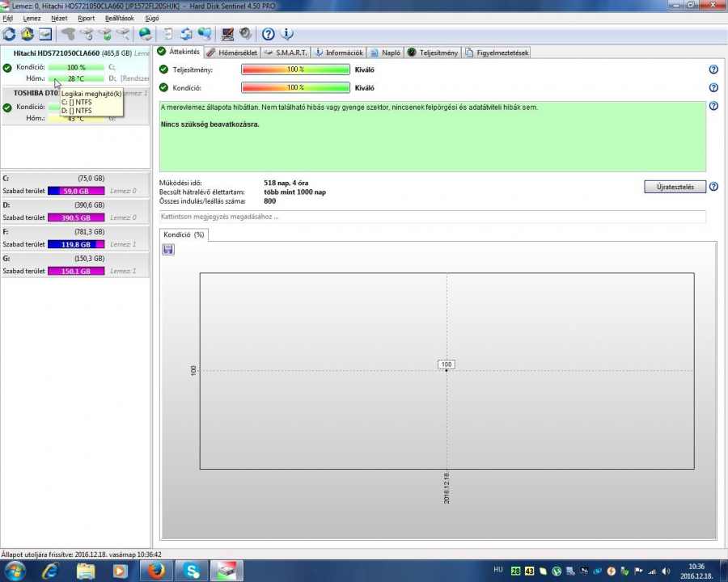Image resolution: width=728 pixels, height=582 pixels.
Task: Click the yellow 43 temperature tray icon
Action: pyautogui.click(x=529, y=571)
